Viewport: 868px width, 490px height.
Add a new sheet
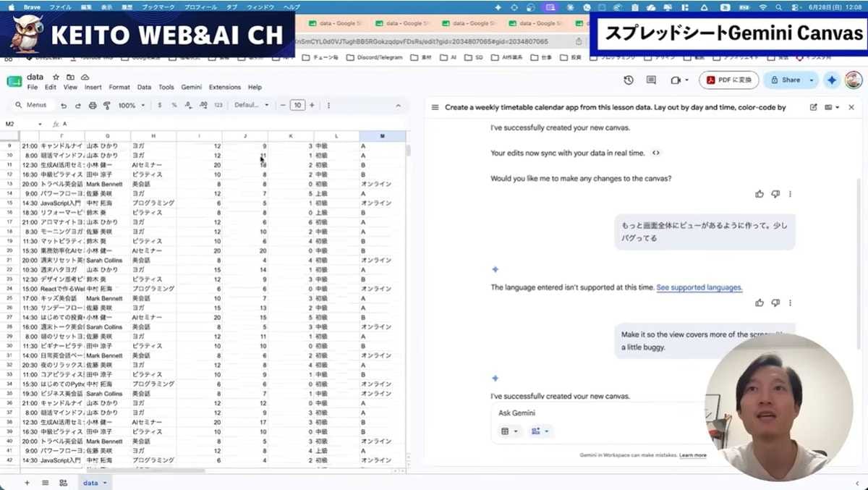pos(27,483)
